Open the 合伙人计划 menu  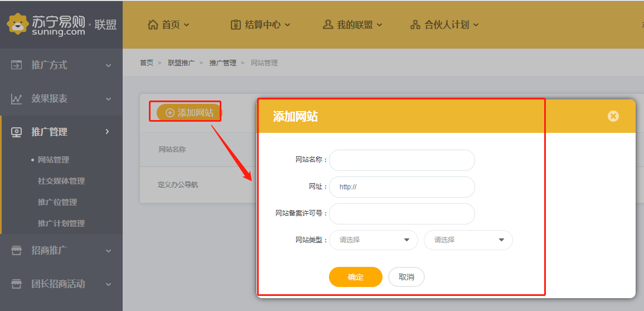(444, 25)
